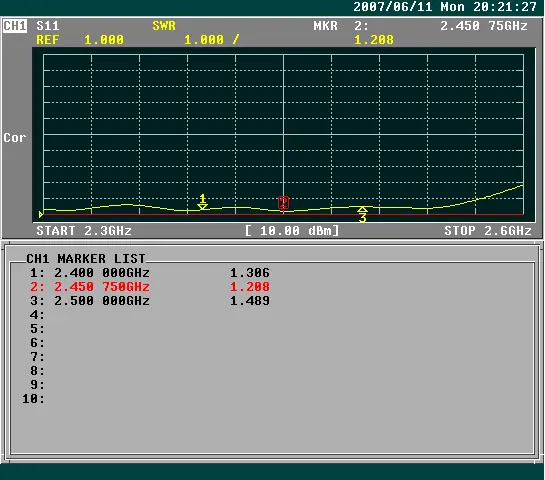Select red marker list row 2 at 2.450 GHz
Screen dimensions: 545x480
[x=149, y=287]
